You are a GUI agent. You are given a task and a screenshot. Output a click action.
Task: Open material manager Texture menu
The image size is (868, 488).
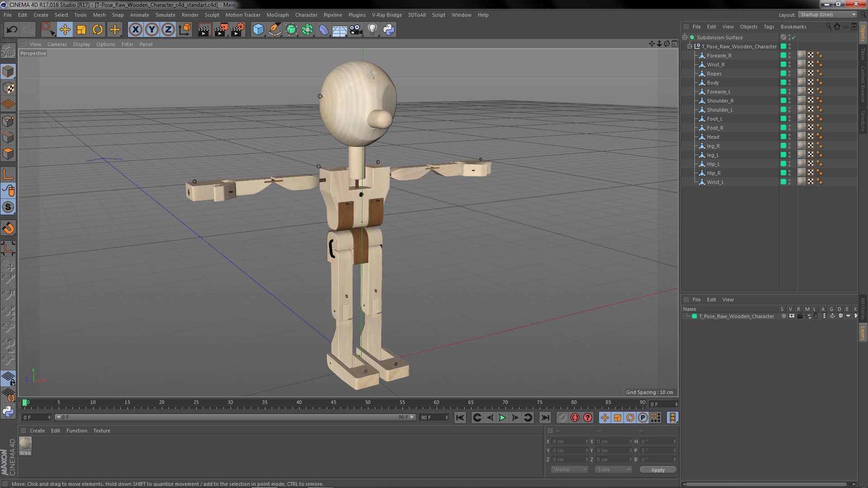click(102, 431)
